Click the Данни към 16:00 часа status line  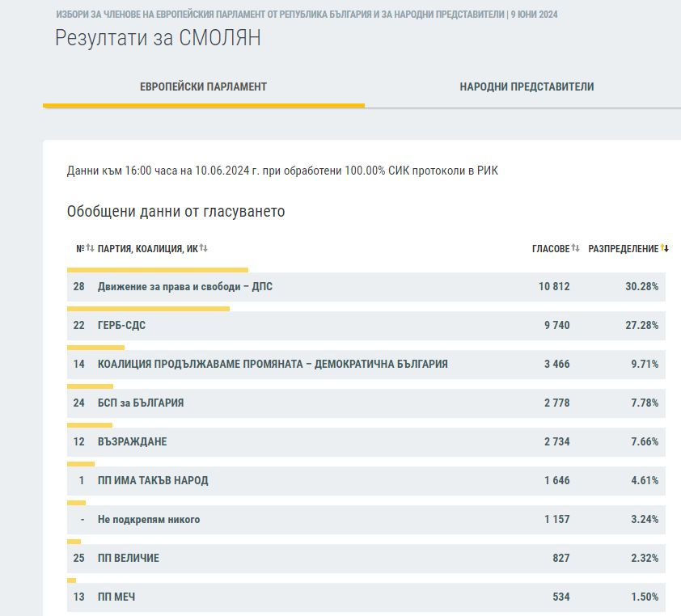(282, 171)
